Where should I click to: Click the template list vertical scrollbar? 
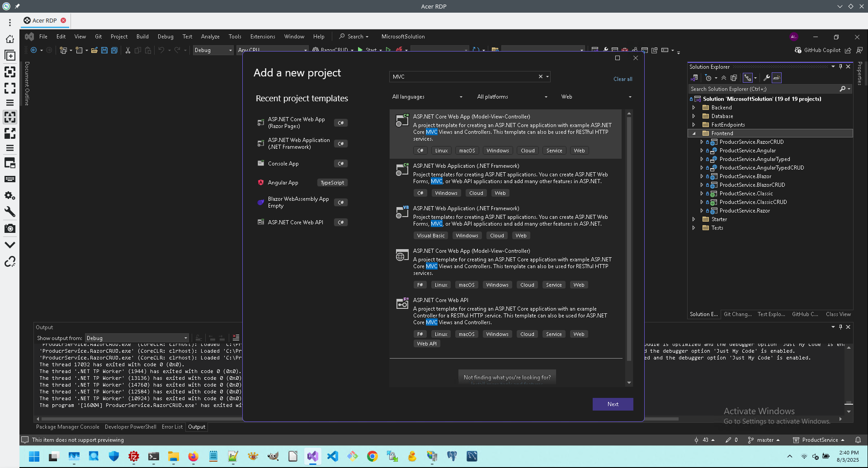click(629, 238)
